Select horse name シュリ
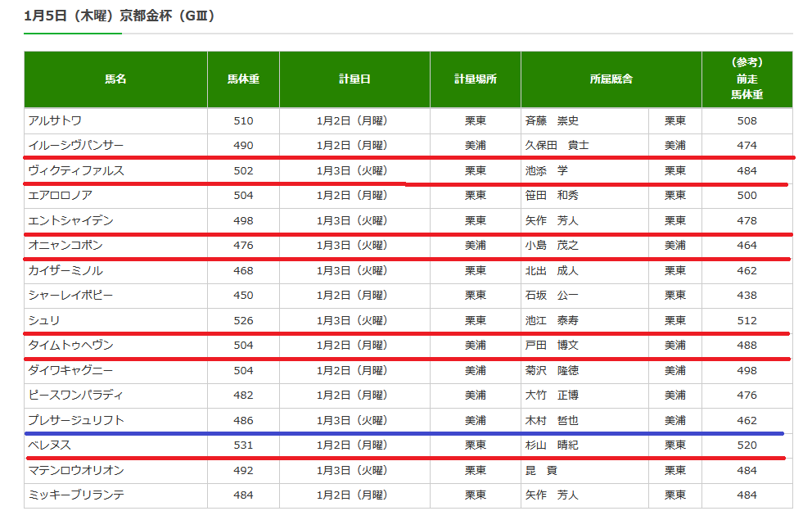Screen dimensions: 812x520 point(44,320)
